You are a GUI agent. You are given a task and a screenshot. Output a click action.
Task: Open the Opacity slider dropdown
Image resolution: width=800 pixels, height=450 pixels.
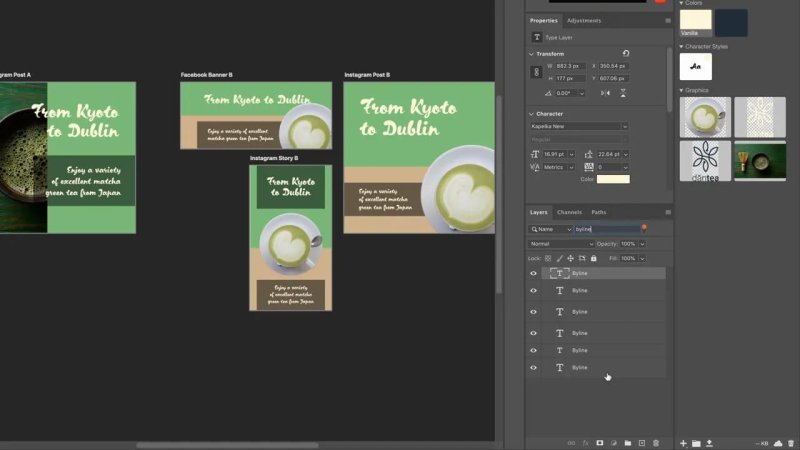[642, 244]
